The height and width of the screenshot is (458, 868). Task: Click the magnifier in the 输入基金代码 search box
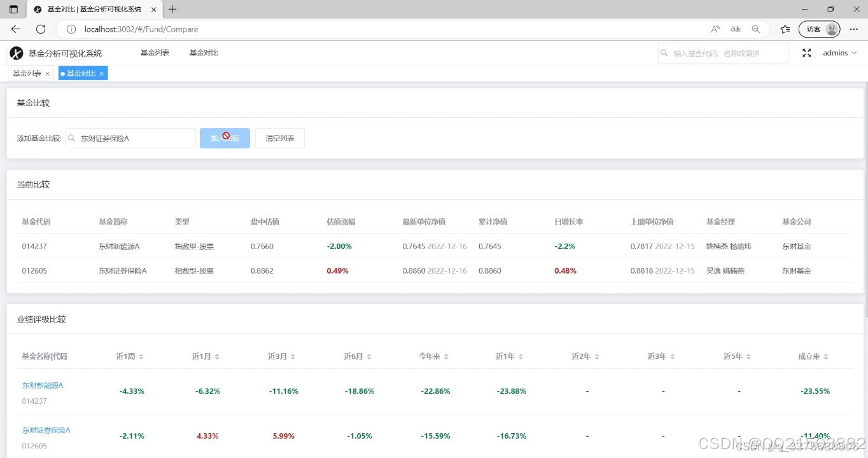(x=665, y=53)
